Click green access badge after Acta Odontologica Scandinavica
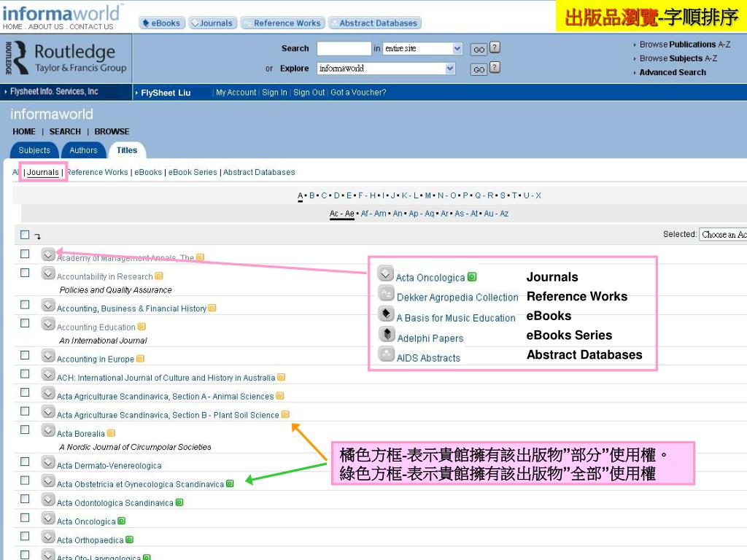This screenshot has width=747, height=560. 179,502
